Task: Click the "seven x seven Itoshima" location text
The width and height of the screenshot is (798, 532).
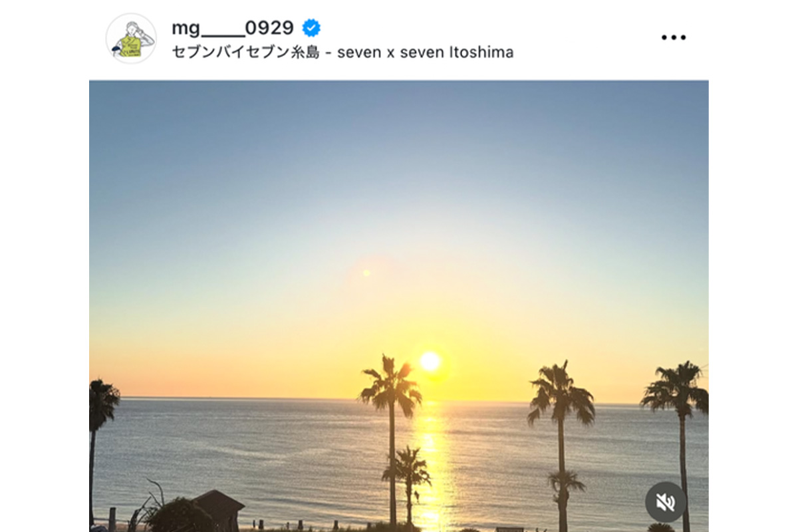Action: click(426, 53)
